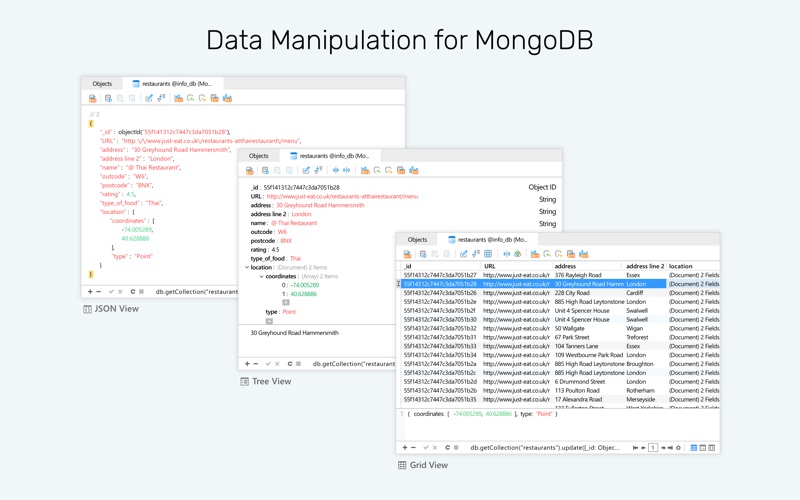Refresh data with the C icon in Grid View
This screenshot has width=800, height=500.
pos(447,448)
